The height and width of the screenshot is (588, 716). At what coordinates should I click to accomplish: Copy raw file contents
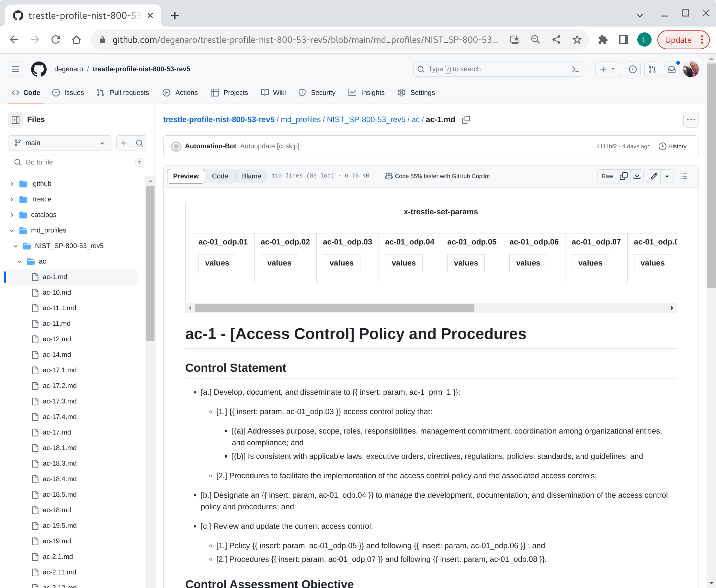[623, 176]
